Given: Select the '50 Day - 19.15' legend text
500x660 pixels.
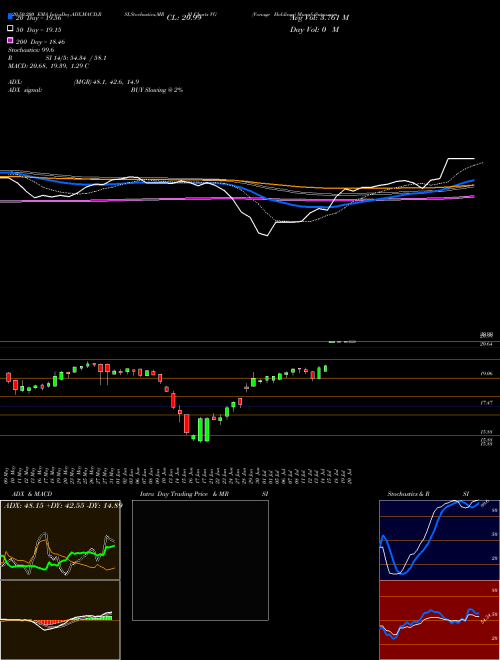Looking at the screenshot, I should 39,30.
